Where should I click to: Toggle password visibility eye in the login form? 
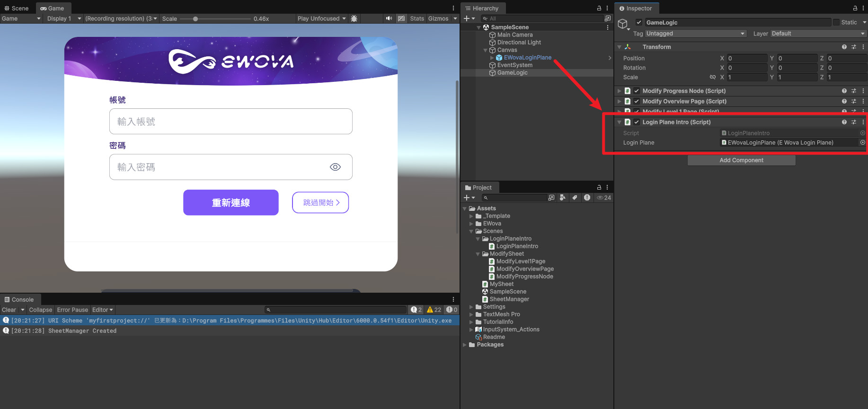click(335, 167)
